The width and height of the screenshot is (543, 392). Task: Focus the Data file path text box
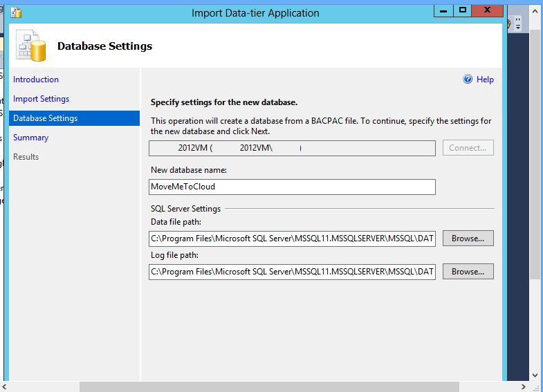[292, 239]
